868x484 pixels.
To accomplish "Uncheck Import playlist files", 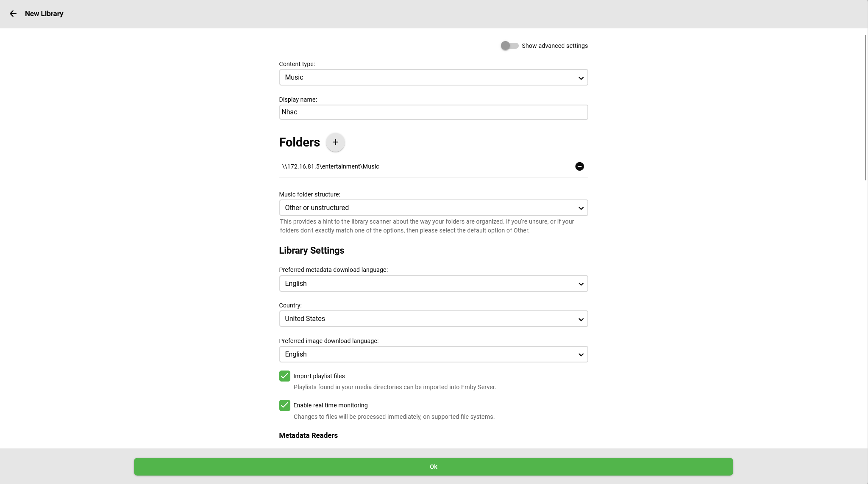I will tap(284, 376).
